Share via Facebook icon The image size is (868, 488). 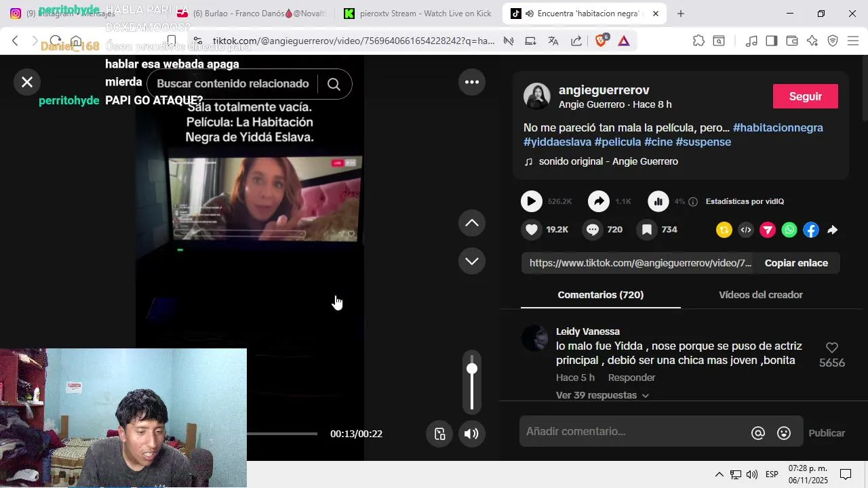pos(811,230)
